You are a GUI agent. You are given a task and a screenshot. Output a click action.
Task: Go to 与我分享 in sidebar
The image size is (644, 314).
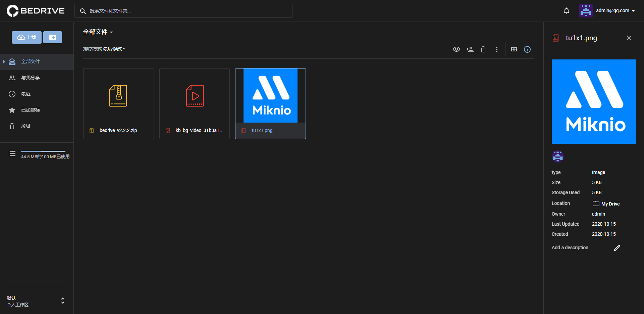[x=30, y=78]
